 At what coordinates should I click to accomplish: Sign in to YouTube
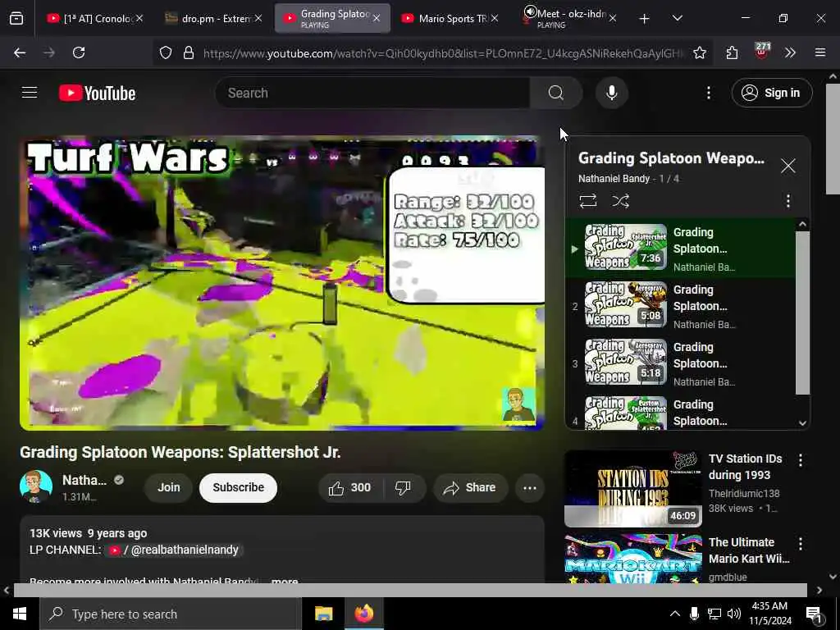click(x=771, y=93)
